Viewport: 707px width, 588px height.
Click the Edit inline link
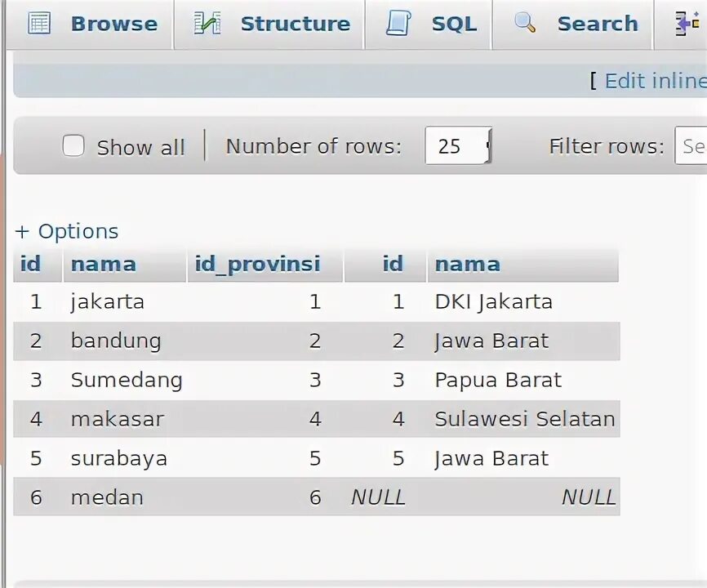pos(656,81)
